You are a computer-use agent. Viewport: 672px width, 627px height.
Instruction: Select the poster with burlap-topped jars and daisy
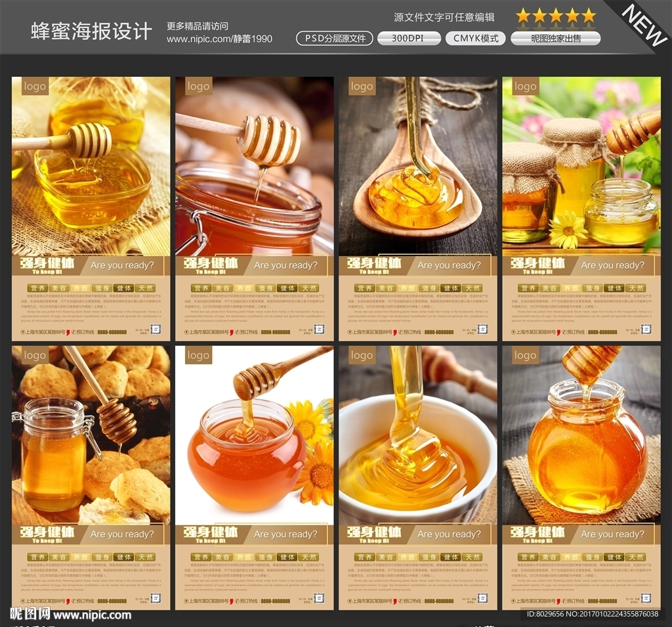(x=581, y=209)
